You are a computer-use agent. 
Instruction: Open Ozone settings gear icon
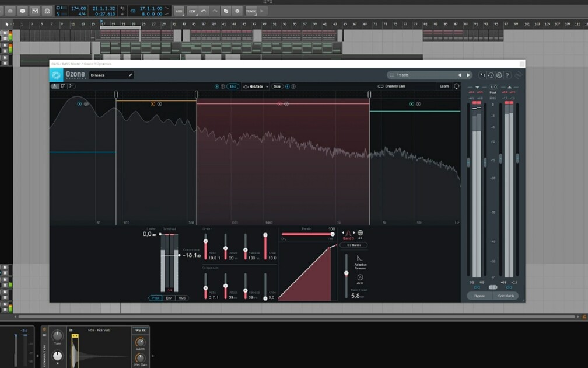coord(499,75)
